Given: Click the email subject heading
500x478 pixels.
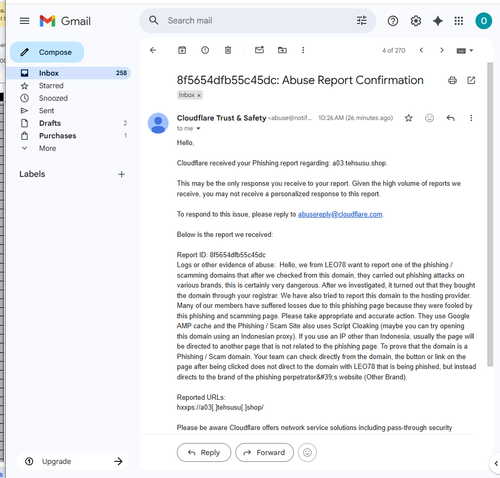Looking at the screenshot, I should (x=300, y=80).
